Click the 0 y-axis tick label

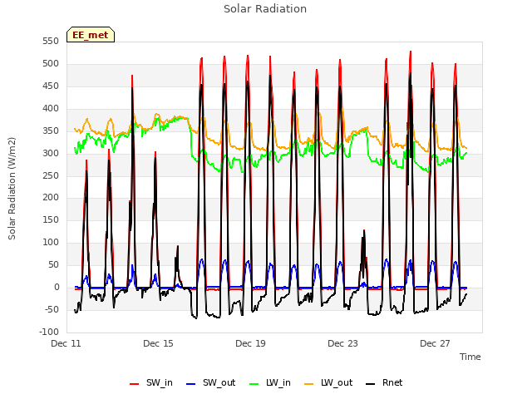pyautogui.click(x=57, y=287)
